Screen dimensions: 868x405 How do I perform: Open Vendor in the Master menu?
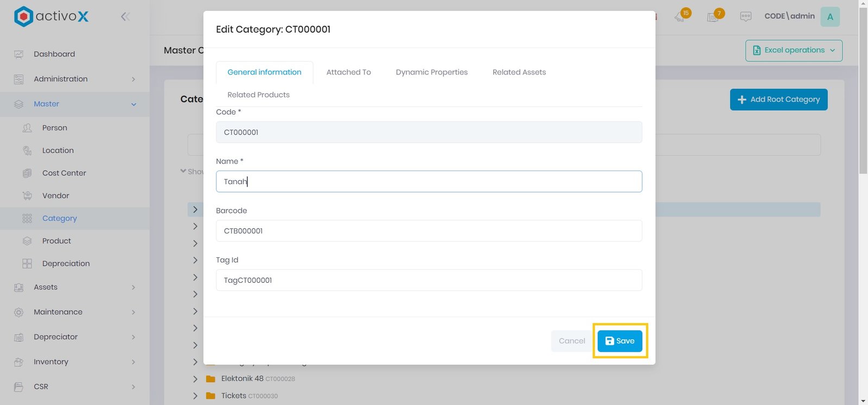[56, 196]
